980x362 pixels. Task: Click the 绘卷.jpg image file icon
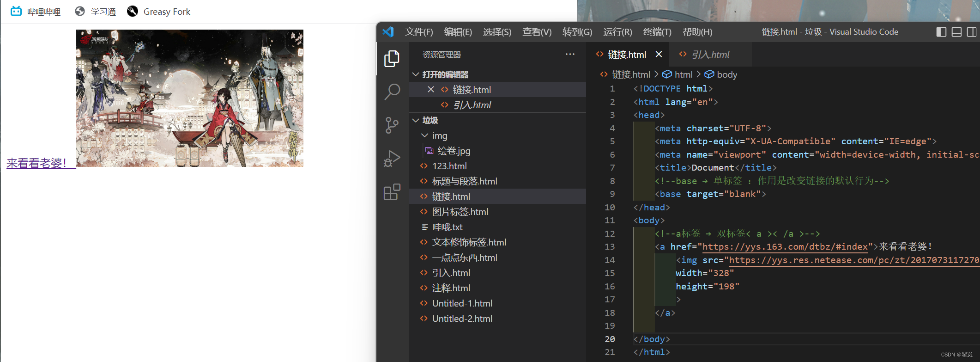click(x=429, y=151)
